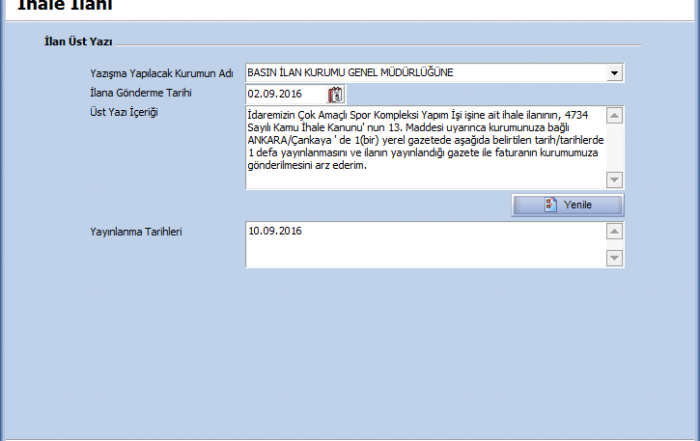Open the calendar picker for İlana Gönderme Tarihi
The height and width of the screenshot is (441, 700).
point(336,94)
